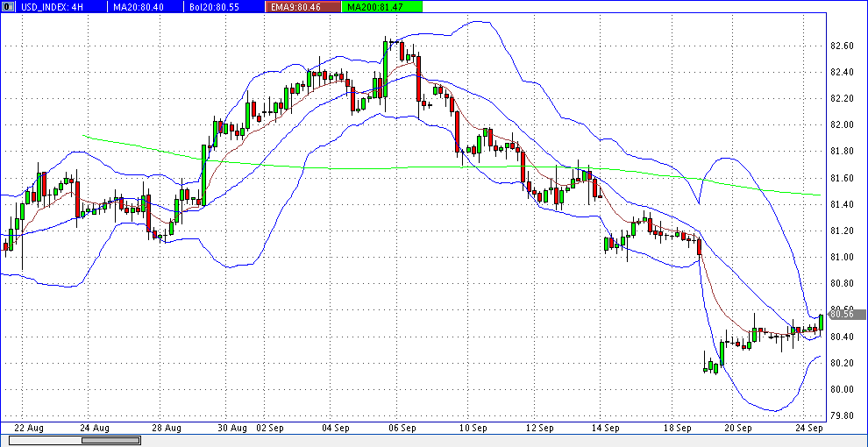The height and width of the screenshot is (447, 868).
Task: Click the 12 Sep date label
Action: coord(540,429)
